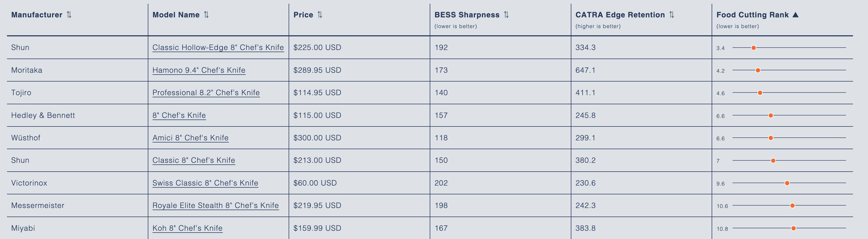Sort knives using the Price arrows
Viewport: 868px width, 239px height.
[x=320, y=15]
